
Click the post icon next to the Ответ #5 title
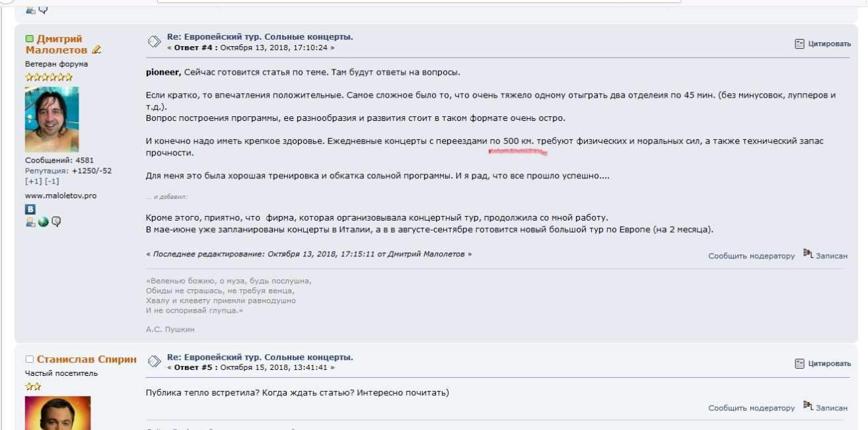(154, 361)
